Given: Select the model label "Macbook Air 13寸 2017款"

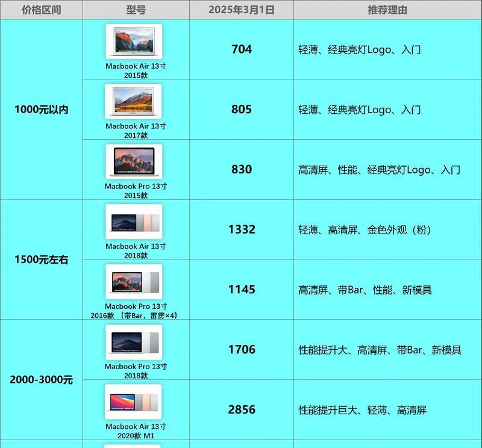Looking at the screenshot, I should tap(136, 131).
